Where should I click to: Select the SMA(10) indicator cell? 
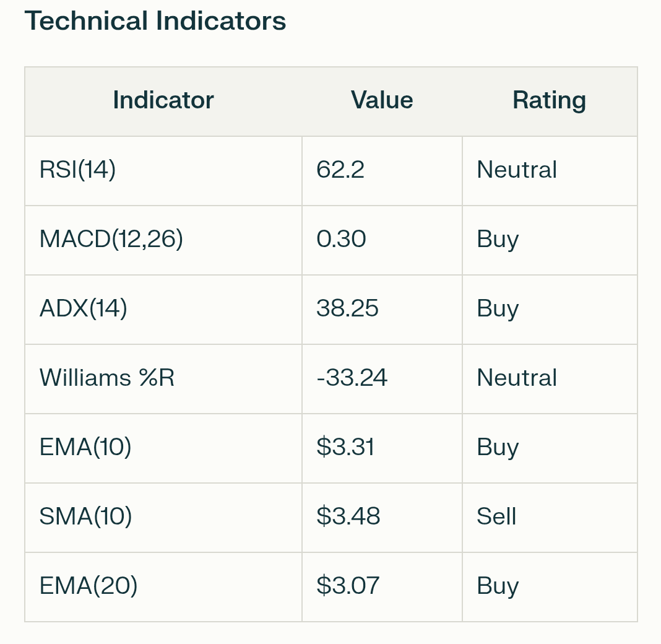click(85, 517)
